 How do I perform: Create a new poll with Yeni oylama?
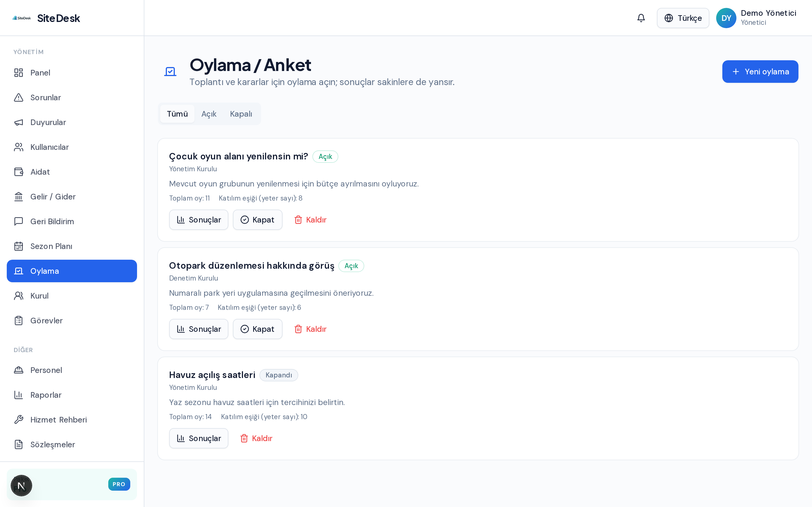tap(760, 72)
